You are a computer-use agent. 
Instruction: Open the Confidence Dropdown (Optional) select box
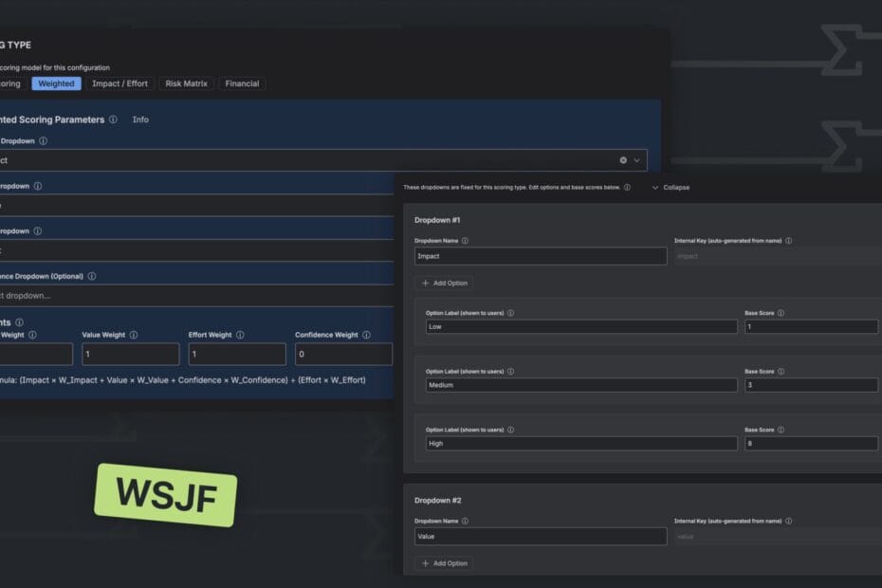point(190,295)
